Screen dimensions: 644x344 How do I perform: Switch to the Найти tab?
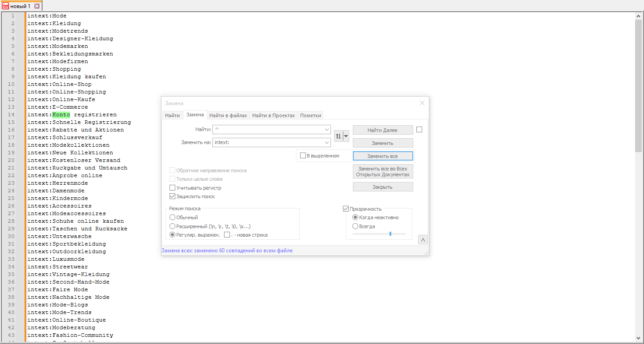point(172,115)
